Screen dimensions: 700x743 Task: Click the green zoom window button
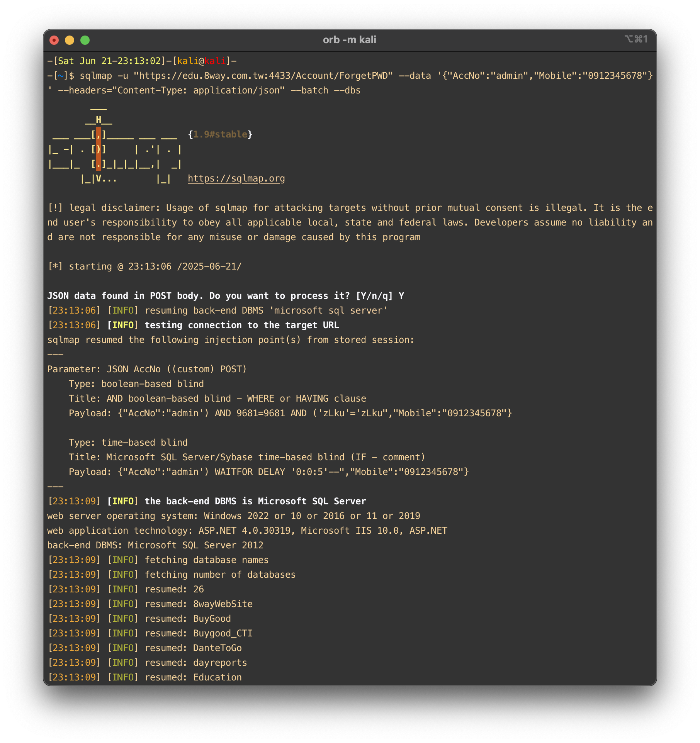[85, 40]
